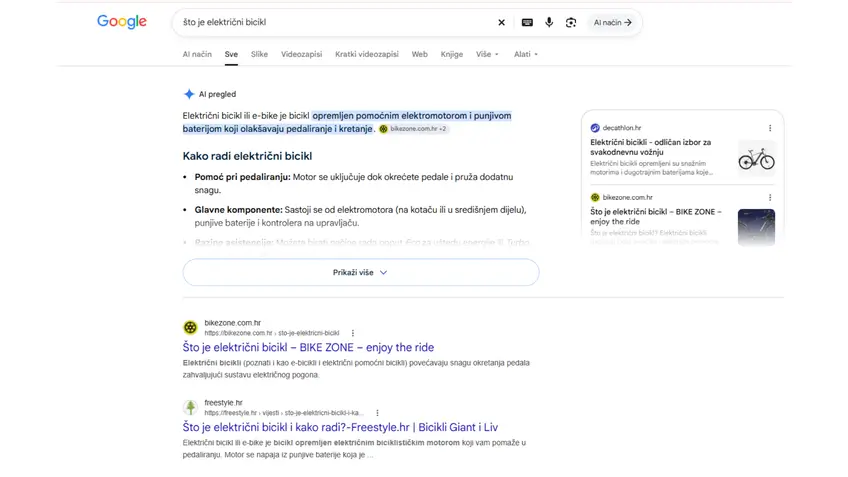Image resolution: width=848 pixels, height=477 pixels.
Task: Click the search text field
Action: coord(335,23)
